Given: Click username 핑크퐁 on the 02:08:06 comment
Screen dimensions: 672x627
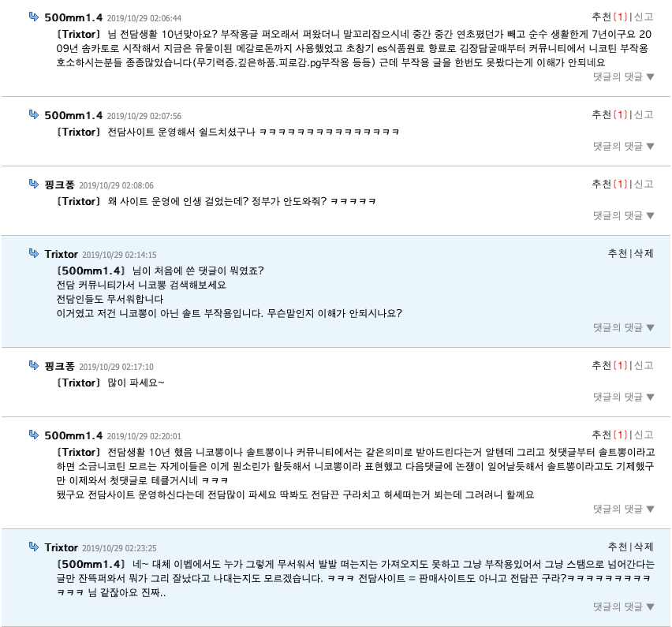Looking at the screenshot, I should point(60,185).
